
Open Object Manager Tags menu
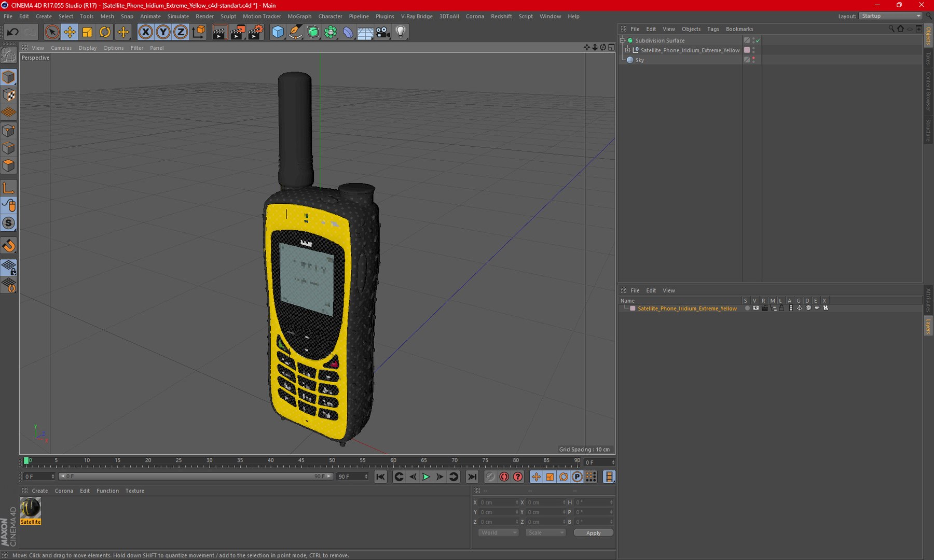713,29
